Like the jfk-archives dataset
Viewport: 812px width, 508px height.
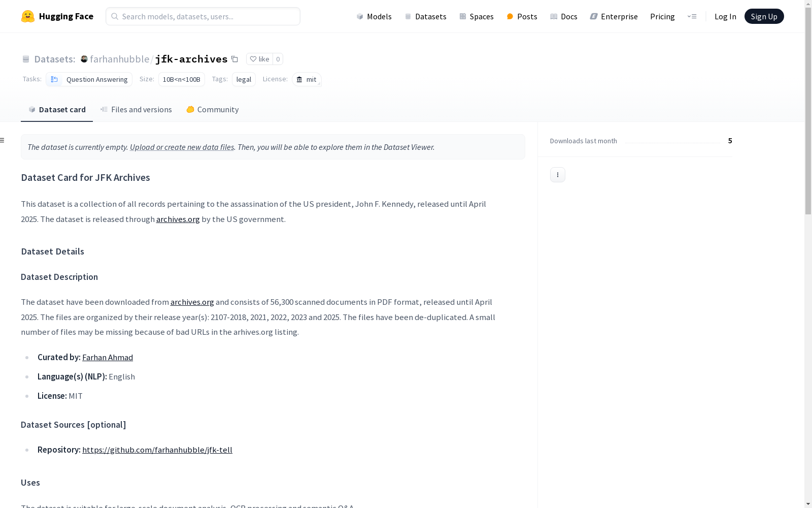259,59
